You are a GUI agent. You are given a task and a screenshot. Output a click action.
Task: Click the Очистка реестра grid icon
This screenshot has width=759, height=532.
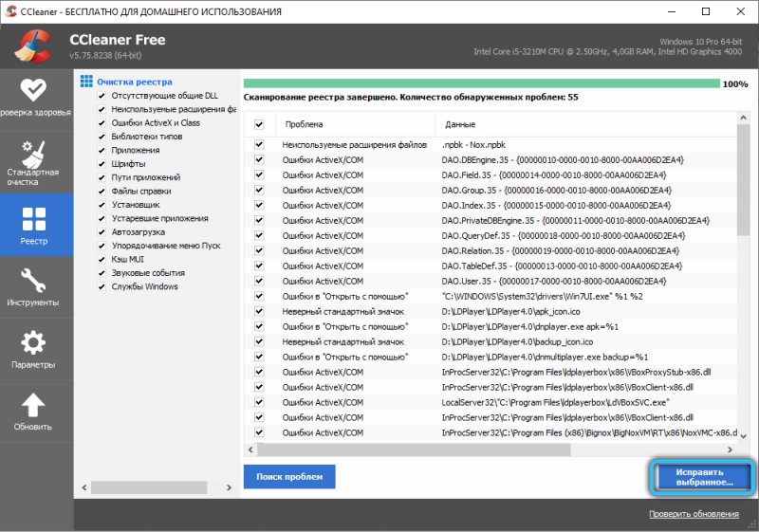click(86, 82)
